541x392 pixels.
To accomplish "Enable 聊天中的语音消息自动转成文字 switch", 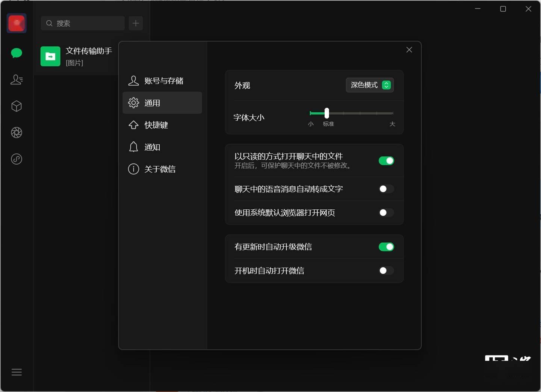I will tap(386, 189).
